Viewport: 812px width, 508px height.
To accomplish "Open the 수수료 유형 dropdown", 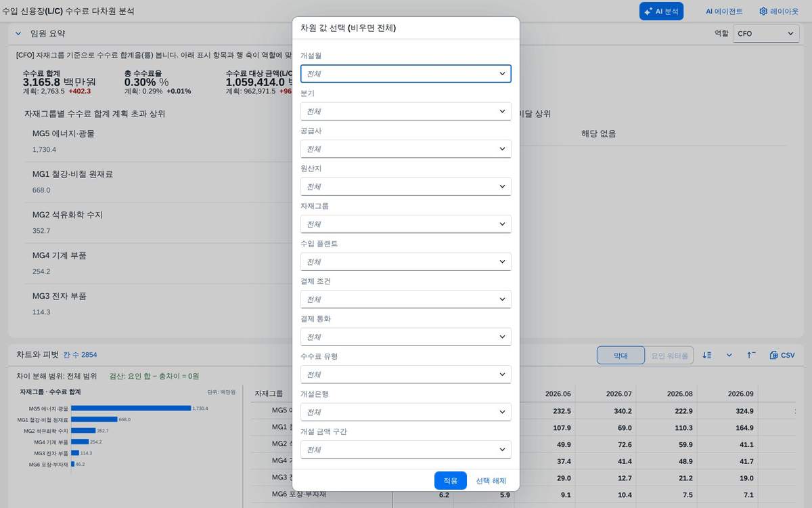I will 405,375.
